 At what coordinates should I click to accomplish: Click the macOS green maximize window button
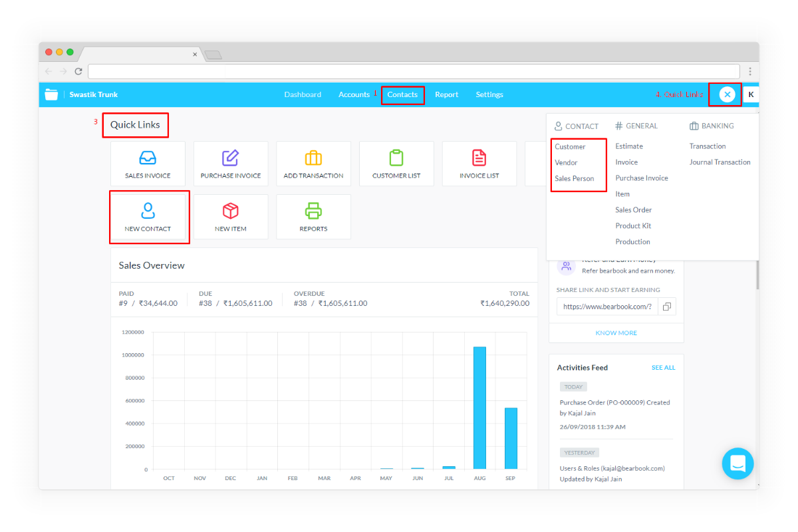[70, 52]
